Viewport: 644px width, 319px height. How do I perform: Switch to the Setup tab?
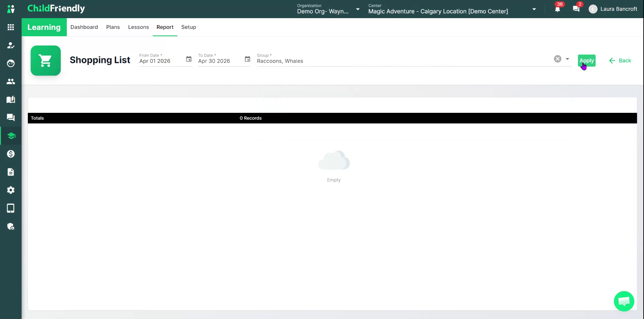189,27
